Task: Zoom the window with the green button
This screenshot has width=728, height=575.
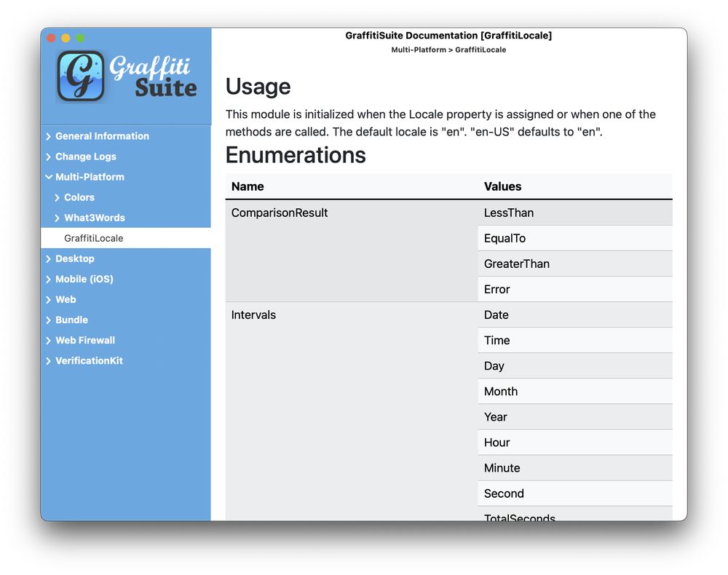Action: [x=80, y=38]
